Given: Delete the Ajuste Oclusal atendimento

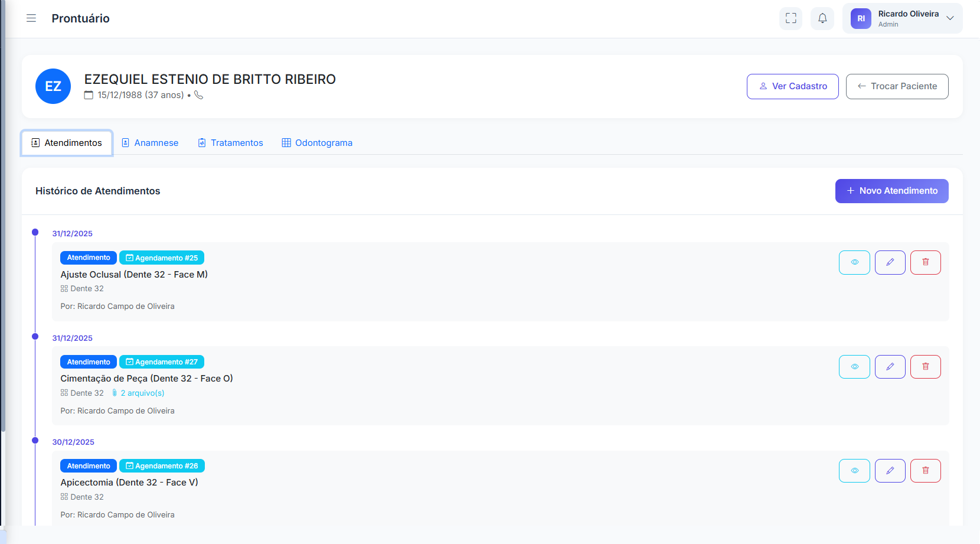Looking at the screenshot, I should pos(925,262).
